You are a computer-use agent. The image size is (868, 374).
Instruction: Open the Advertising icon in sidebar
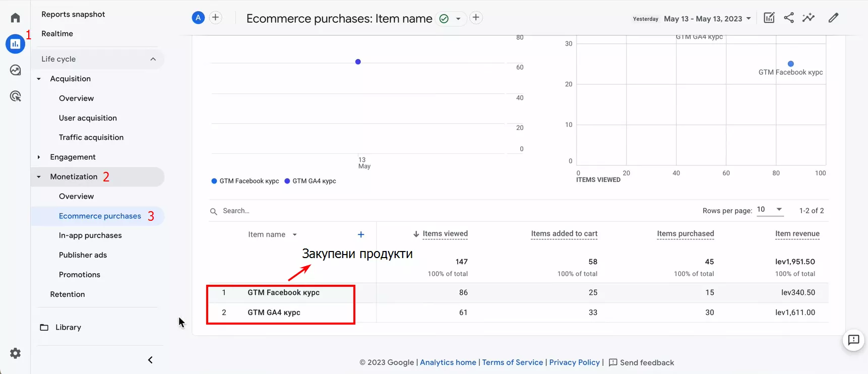point(15,96)
